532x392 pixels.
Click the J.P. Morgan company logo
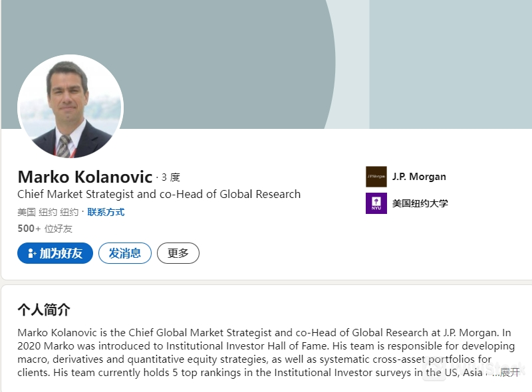[x=376, y=177]
